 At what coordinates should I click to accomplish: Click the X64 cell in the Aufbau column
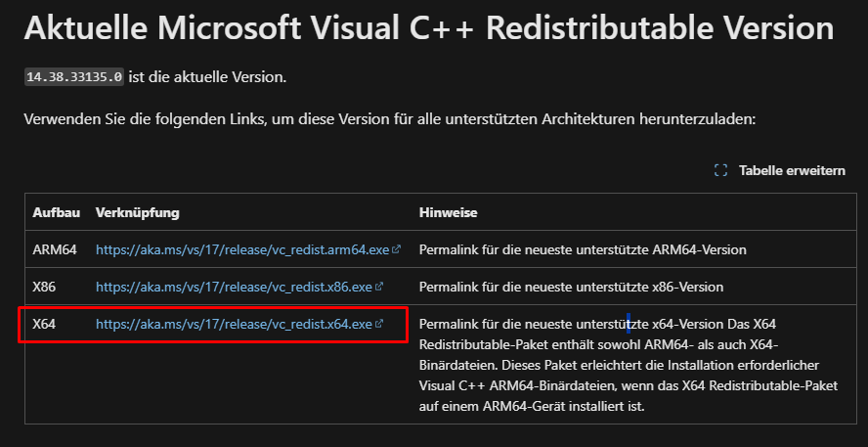(44, 324)
